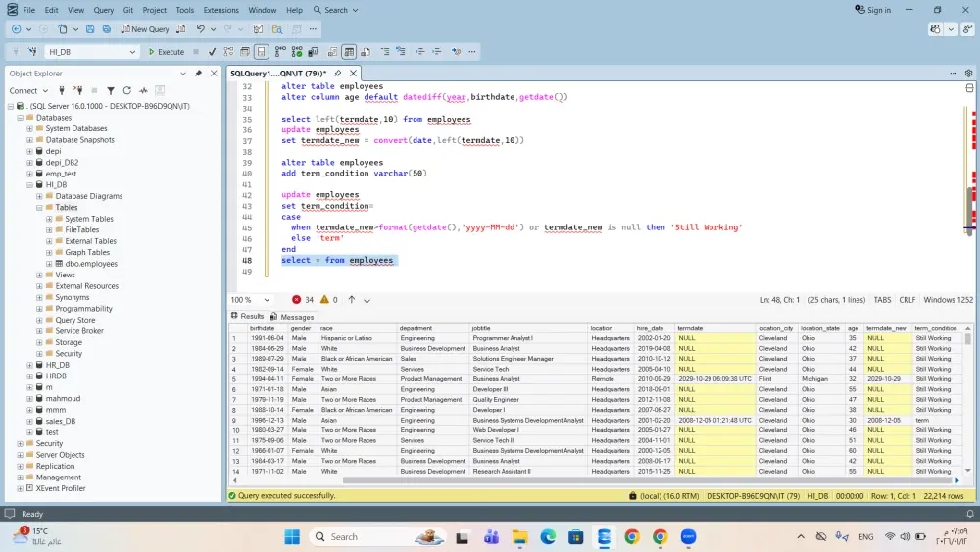Click Display Estimated Execution Plan icon
The image size is (980, 552).
click(x=228, y=52)
